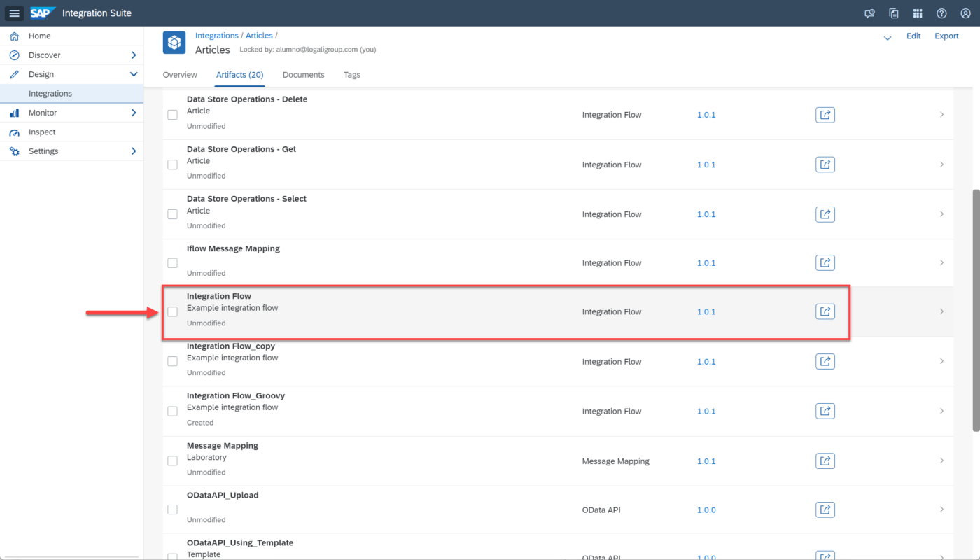Image resolution: width=980 pixels, height=560 pixels.
Task: Switch to the Overview tab
Action: [x=180, y=75]
